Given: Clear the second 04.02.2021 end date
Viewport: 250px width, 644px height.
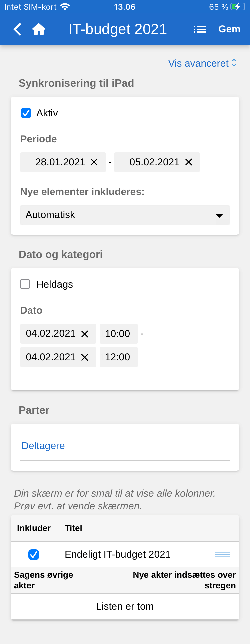Looking at the screenshot, I should tap(85, 357).
